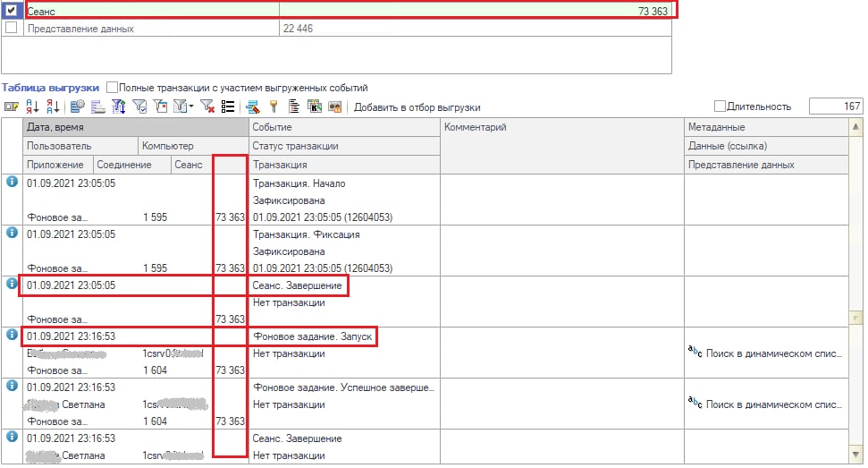Click the scrollbar down arrow of table

coord(855,455)
